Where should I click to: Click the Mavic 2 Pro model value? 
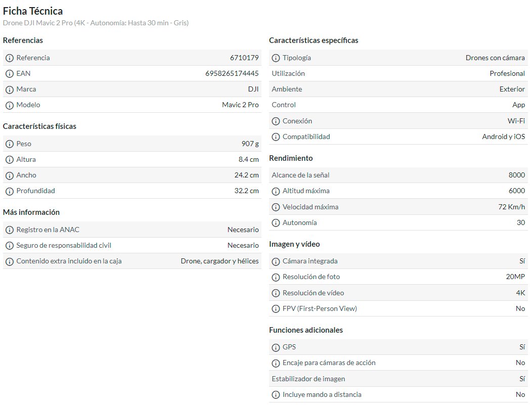tap(240, 105)
